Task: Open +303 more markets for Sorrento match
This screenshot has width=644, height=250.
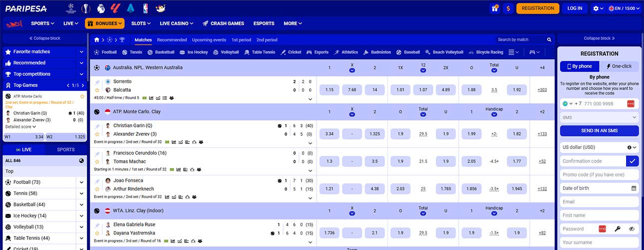Action: pyautogui.click(x=542, y=90)
